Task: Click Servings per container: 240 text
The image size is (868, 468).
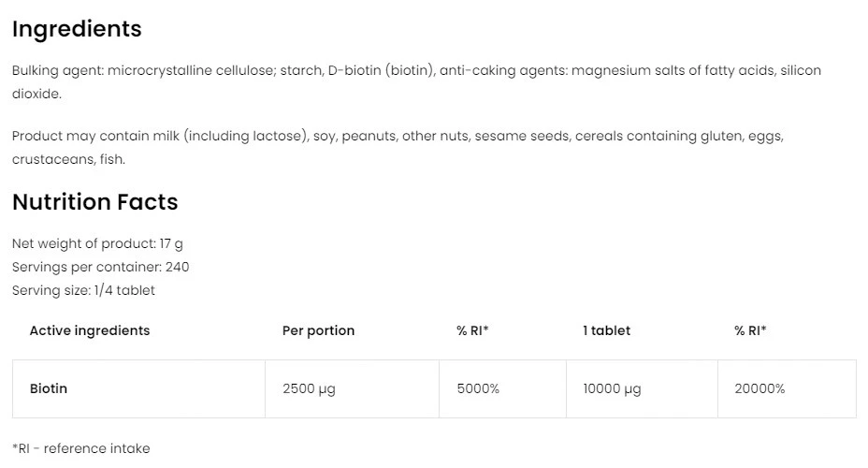Action: [101, 267]
